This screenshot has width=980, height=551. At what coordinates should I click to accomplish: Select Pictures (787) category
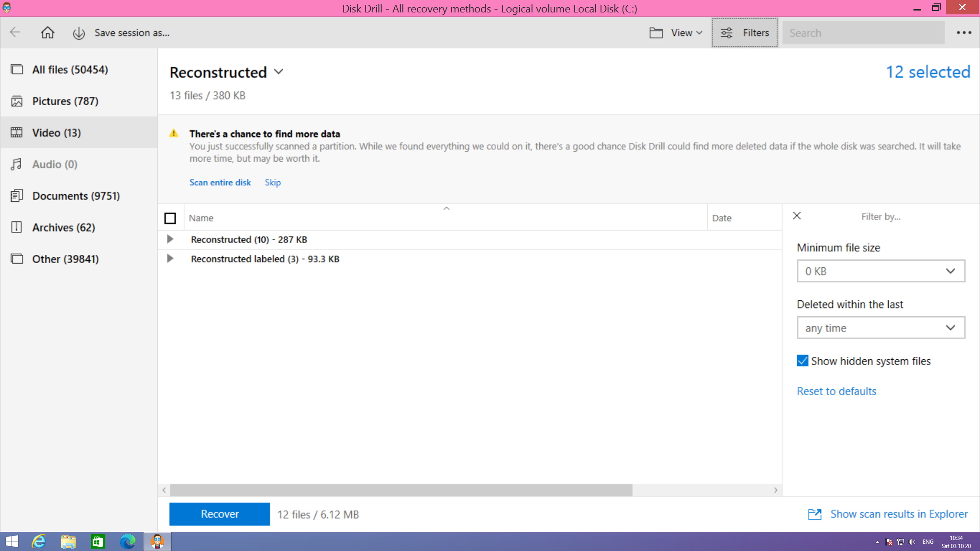79,101
